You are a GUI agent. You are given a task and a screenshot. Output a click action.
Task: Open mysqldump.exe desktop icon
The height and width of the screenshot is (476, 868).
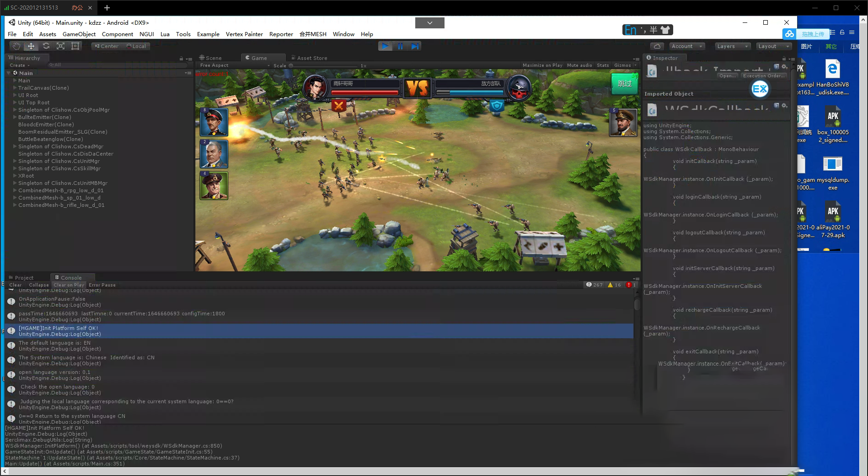(x=833, y=173)
